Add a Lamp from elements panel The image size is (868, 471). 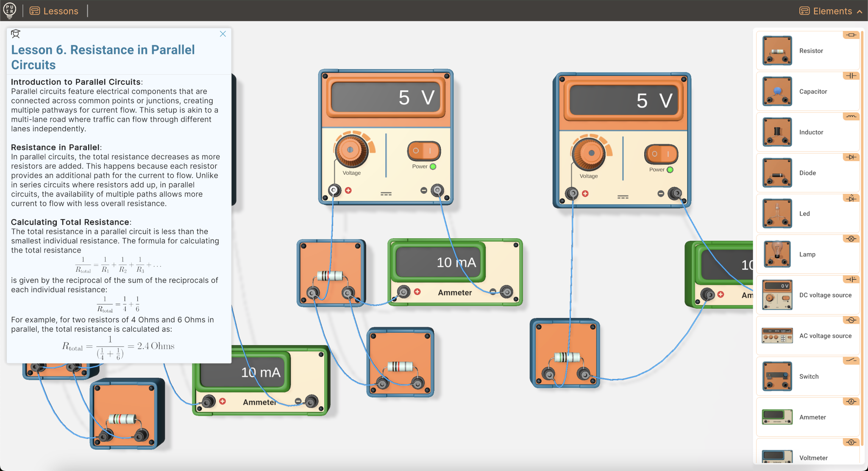coord(777,254)
